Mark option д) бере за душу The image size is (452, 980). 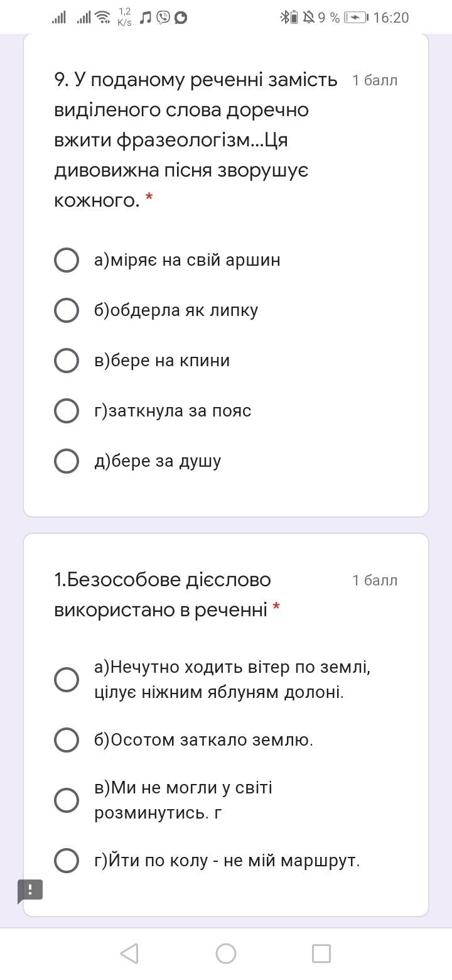pos(67,461)
